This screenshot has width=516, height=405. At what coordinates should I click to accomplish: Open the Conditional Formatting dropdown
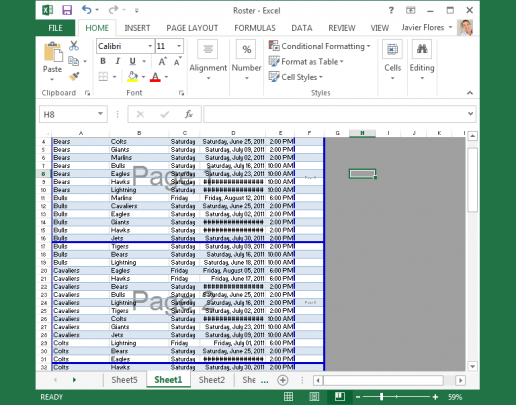click(x=320, y=46)
